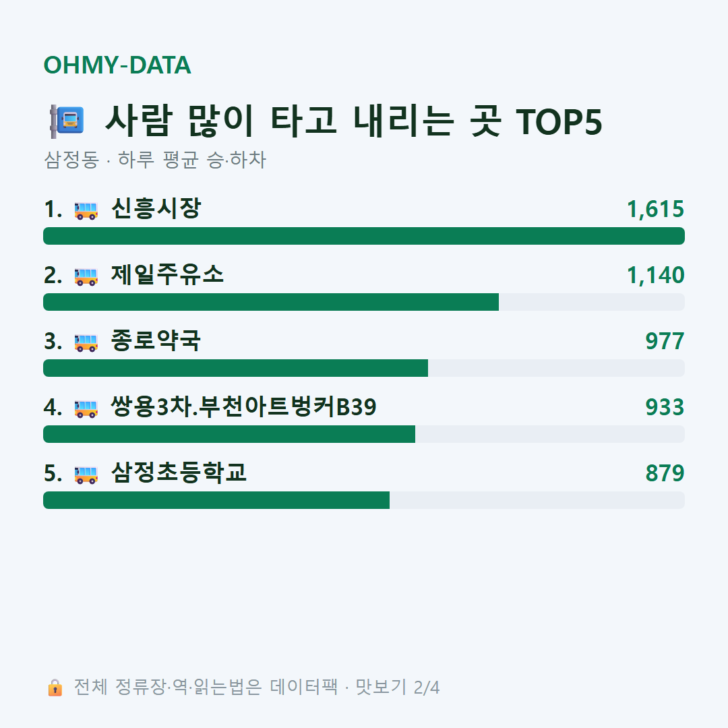
Task: Click the bus icon next to 신흥시장
Action: pos(86,210)
